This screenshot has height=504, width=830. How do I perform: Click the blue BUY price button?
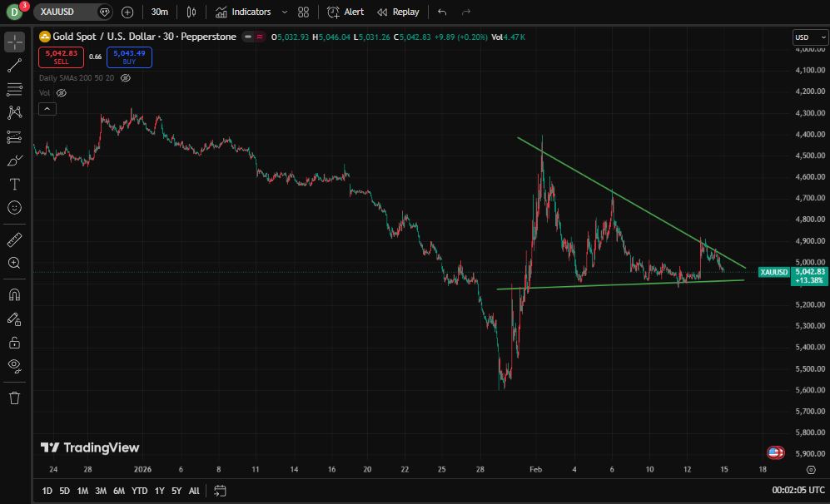tap(129, 57)
